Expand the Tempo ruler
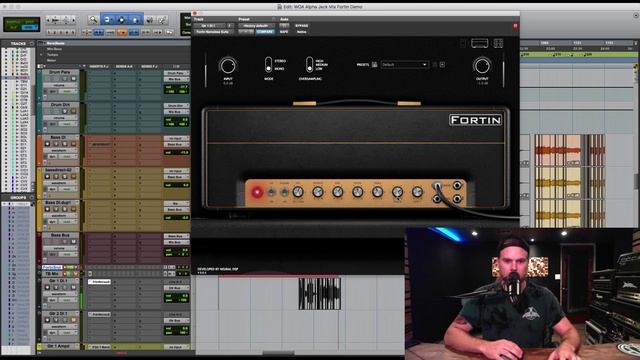Screen dimensions: 640x360 tap(41, 55)
